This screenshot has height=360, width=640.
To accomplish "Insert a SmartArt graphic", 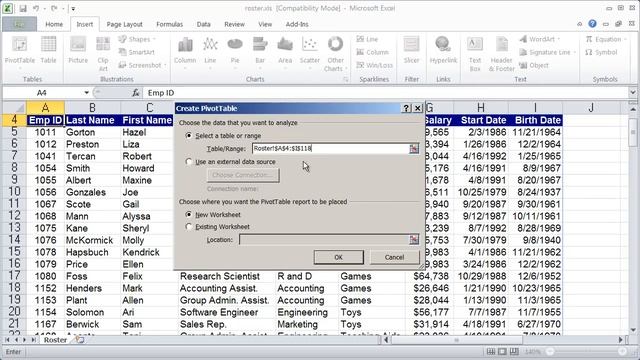I will click(137, 52).
